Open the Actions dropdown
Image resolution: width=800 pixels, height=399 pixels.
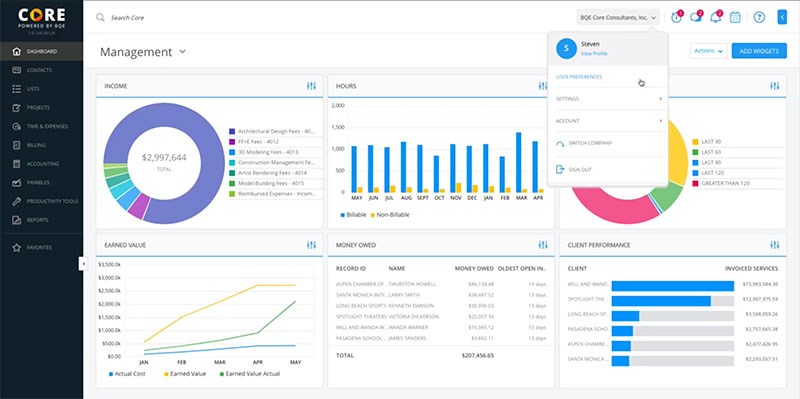coord(709,51)
